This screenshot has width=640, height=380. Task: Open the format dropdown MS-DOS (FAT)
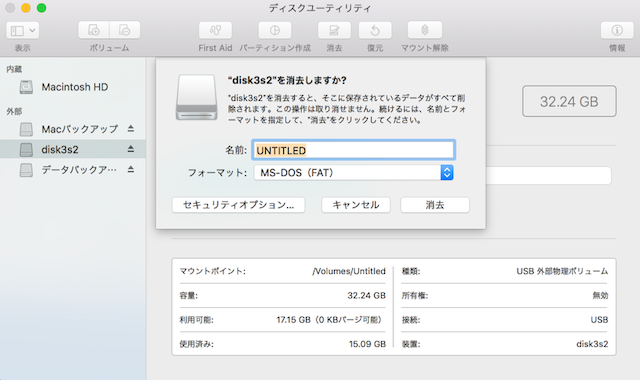(x=353, y=173)
